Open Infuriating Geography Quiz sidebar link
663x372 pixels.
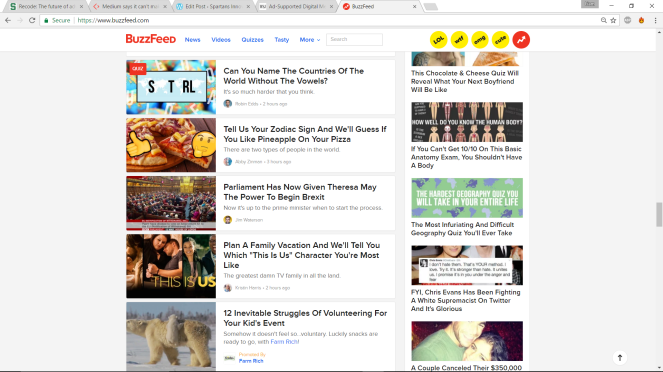coord(462,229)
